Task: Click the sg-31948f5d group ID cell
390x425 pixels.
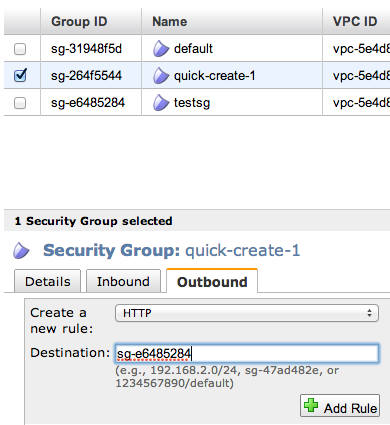Action: click(87, 49)
